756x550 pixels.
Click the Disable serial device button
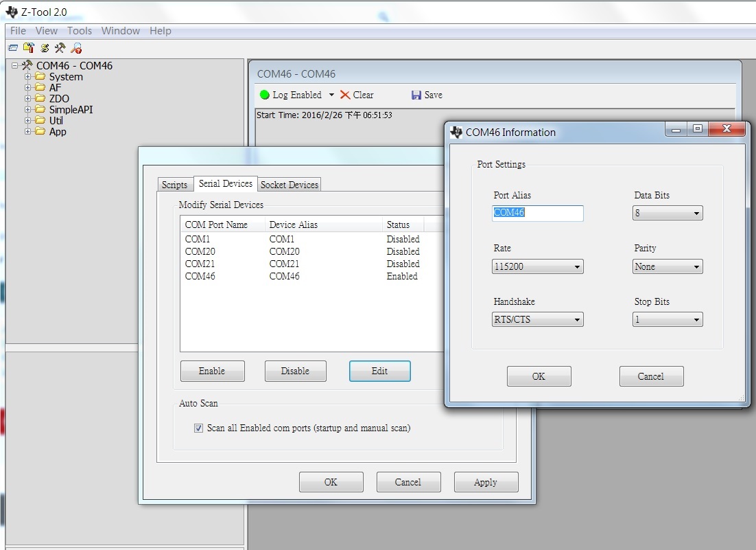pos(295,371)
